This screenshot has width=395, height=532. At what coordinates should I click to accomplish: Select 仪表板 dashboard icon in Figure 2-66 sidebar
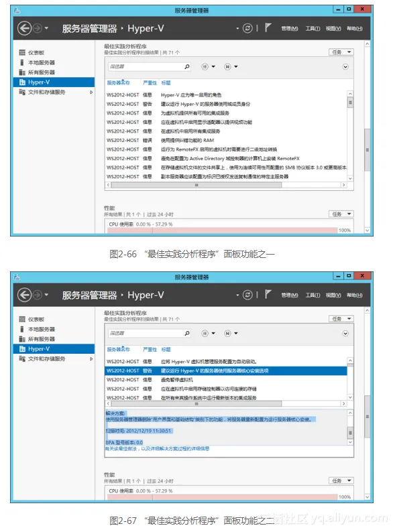coord(22,52)
